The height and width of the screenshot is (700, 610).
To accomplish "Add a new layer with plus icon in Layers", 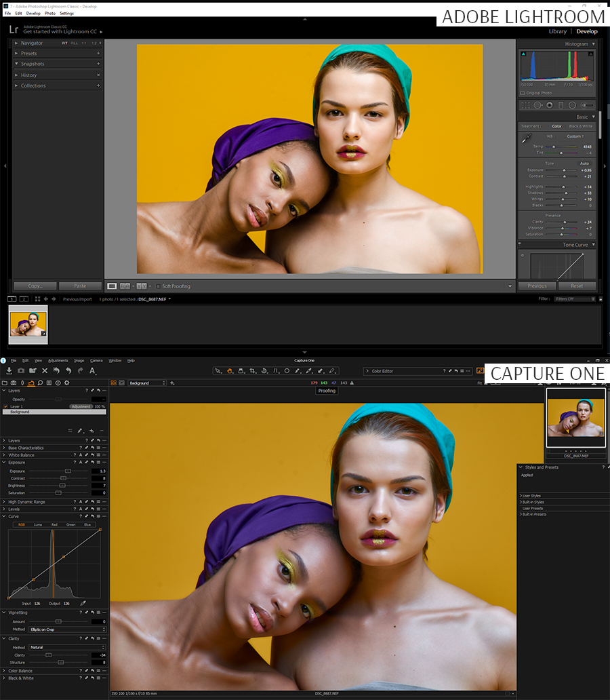I will click(91, 431).
